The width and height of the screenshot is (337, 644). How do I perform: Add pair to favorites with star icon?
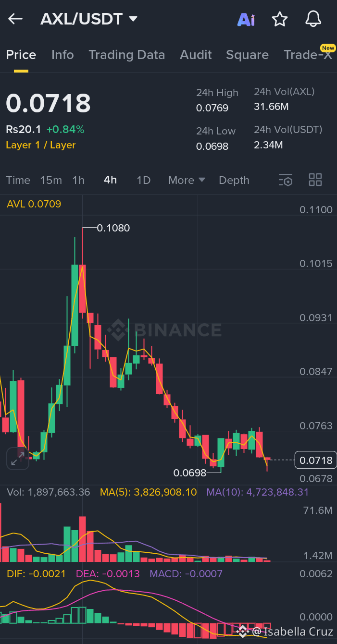(279, 19)
